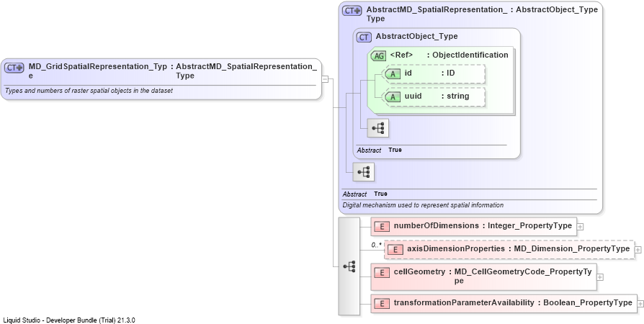Collapse the MD_GridSpatialRepresentation_Type node
The image size is (644, 324).
coord(325,79)
